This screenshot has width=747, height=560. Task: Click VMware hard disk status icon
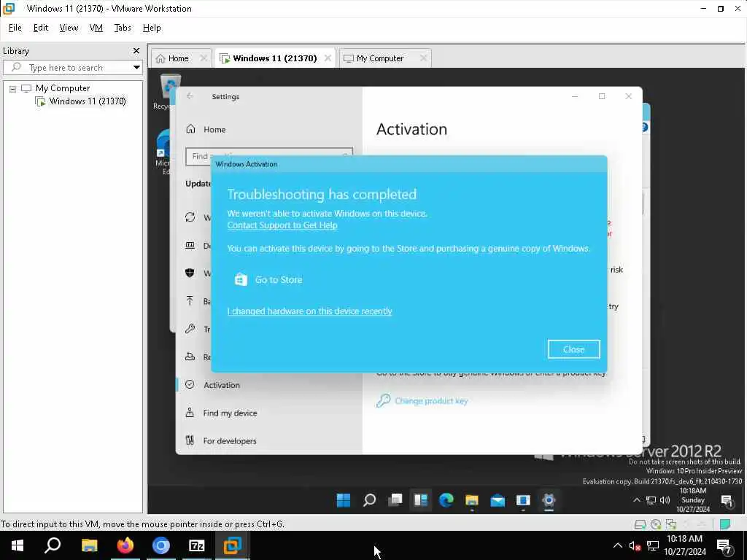(640, 524)
